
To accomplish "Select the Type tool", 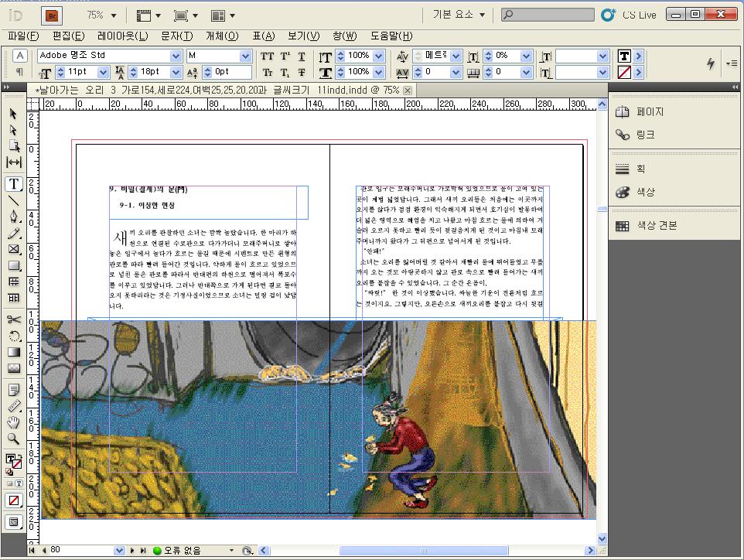I will pyautogui.click(x=14, y=184).
